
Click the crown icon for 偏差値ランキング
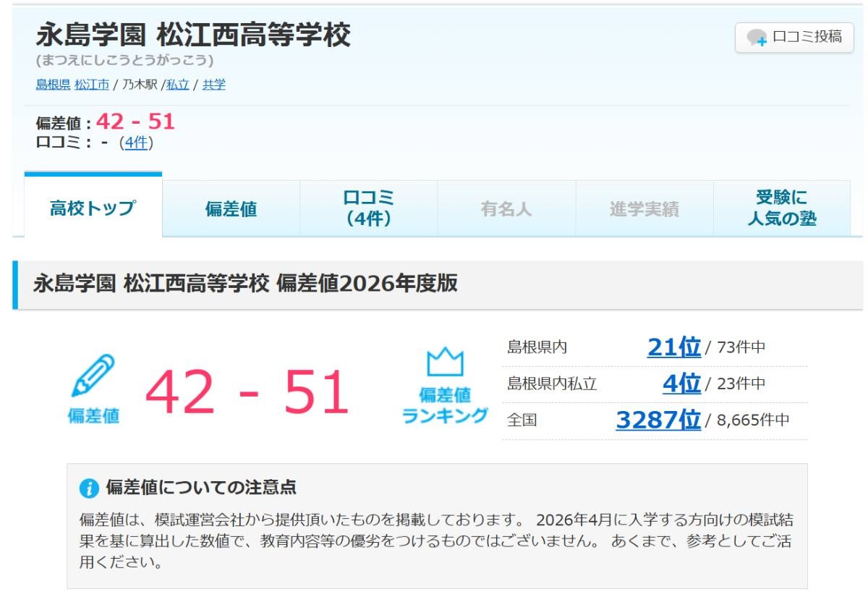[x=444, y=362]
